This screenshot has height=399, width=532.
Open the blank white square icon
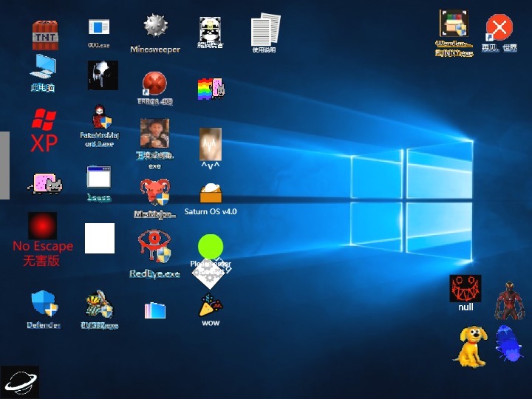(100, 238)
